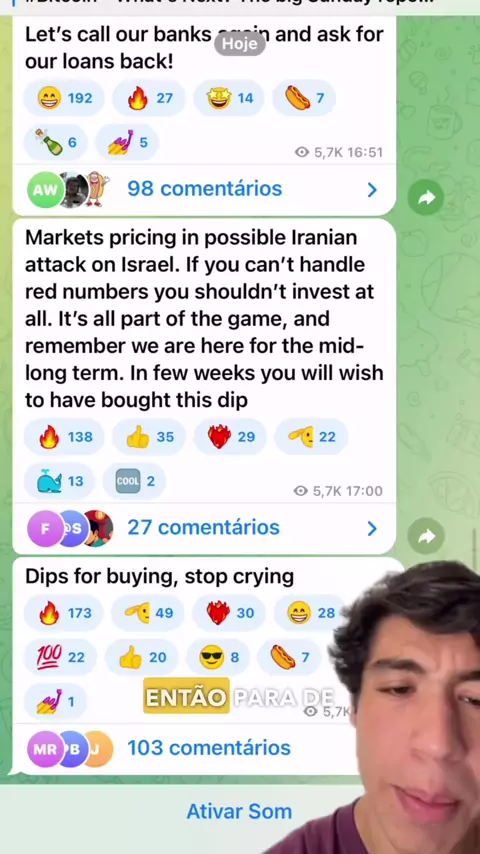Select the star-eyes emoji reaction with 14

pyautogui.click(x=229, y=99)
